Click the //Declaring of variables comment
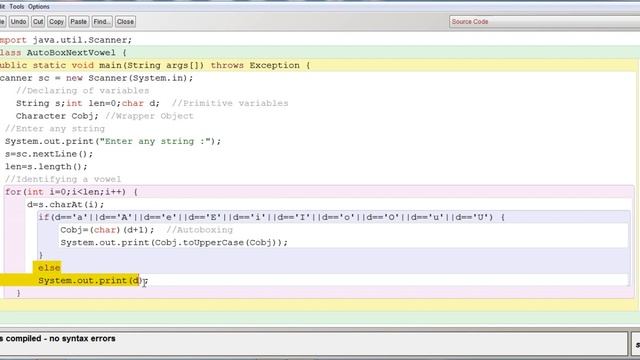This screenshot has width=640, height=360. (82, 91)
